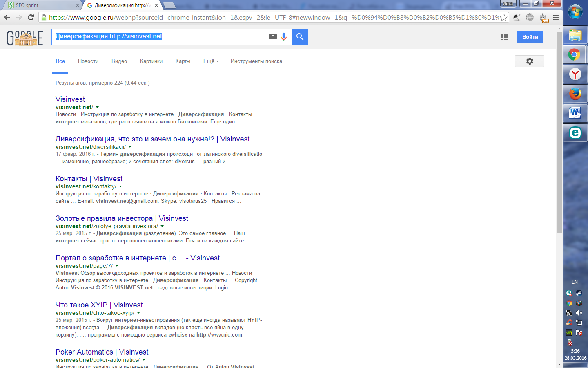Toggle the flame extension marked off

point(543,18)
